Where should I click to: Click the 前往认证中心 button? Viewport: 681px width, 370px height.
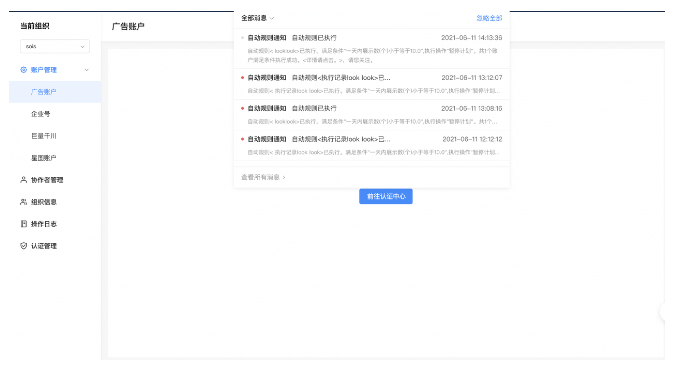[x=386, y=196]
